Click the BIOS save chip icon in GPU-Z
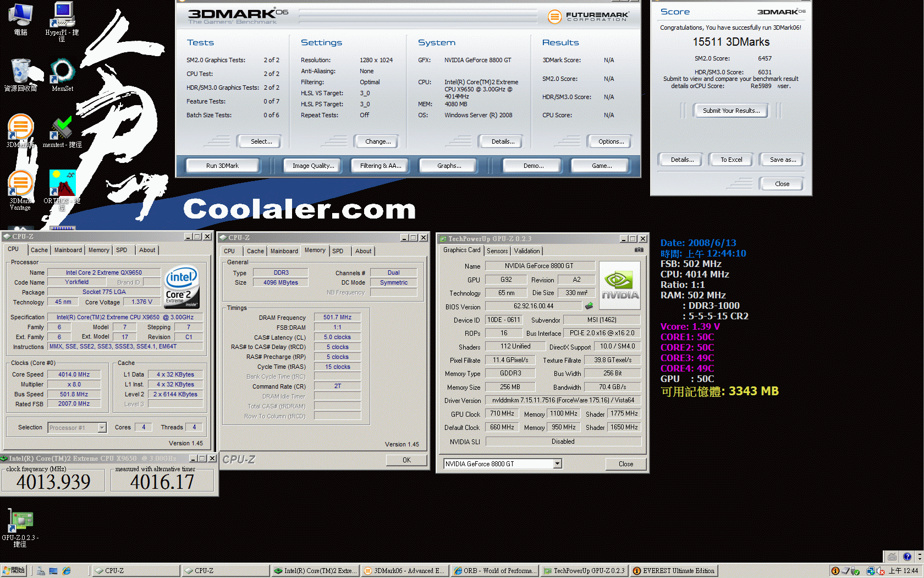 click(589, 306)
